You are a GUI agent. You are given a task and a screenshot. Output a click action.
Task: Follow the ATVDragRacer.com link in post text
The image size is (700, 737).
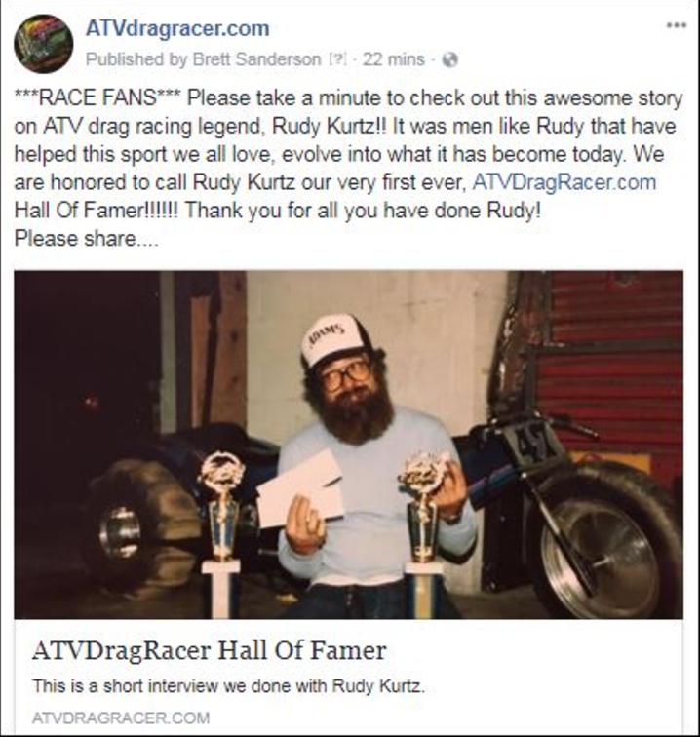pos(564,182)
